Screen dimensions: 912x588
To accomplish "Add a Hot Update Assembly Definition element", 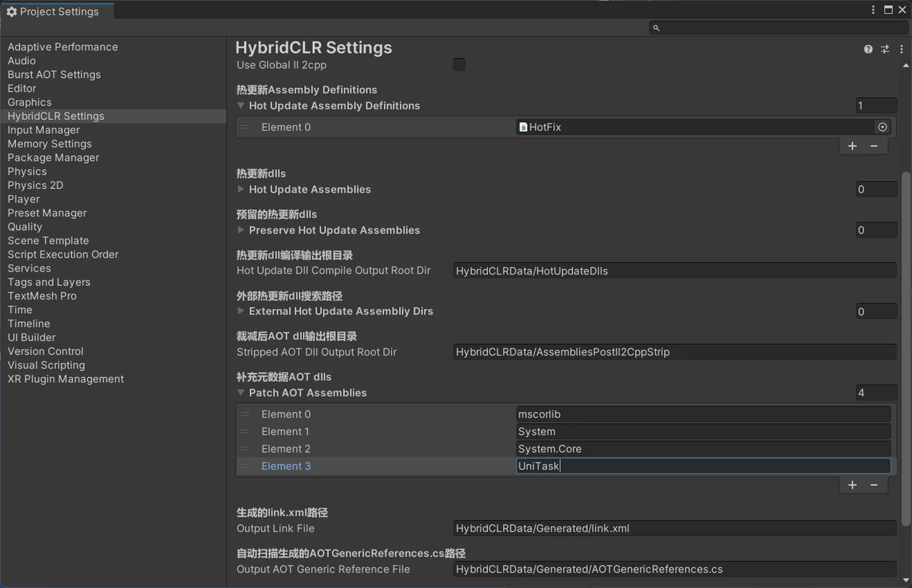I will click(x=852, y=146).
